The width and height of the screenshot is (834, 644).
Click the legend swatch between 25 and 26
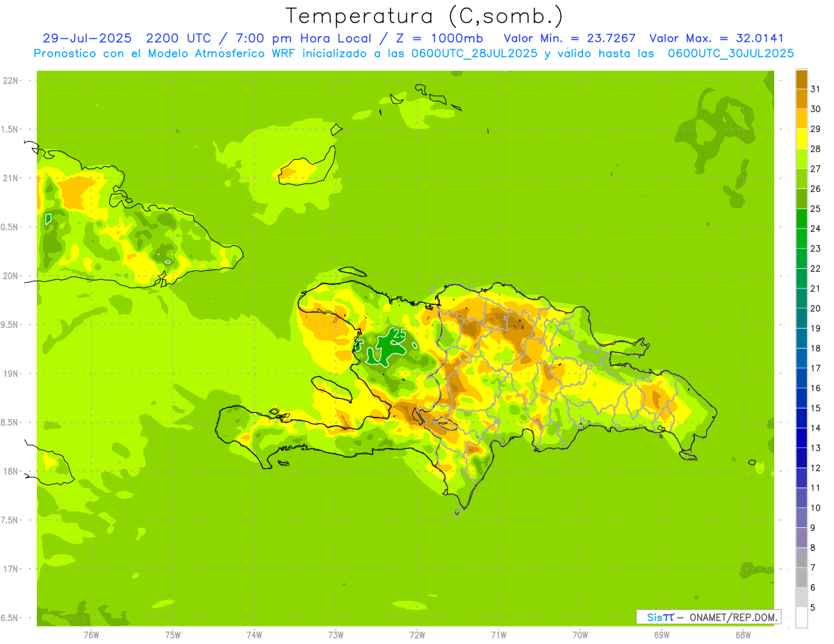(801, 199)
